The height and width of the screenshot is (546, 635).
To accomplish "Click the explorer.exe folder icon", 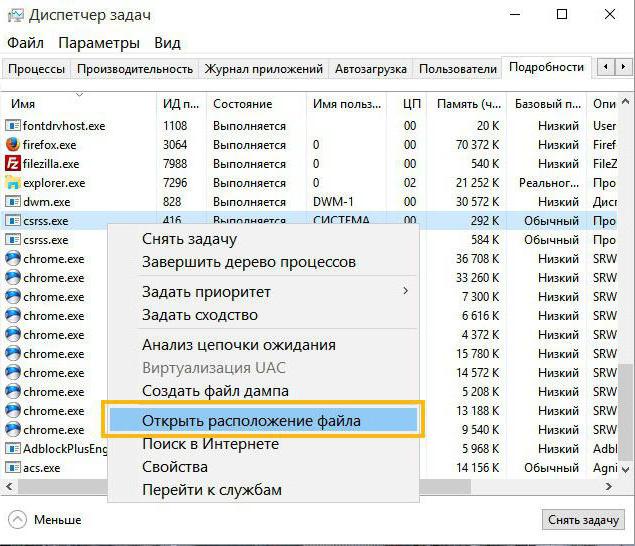I will pos(13,183).
